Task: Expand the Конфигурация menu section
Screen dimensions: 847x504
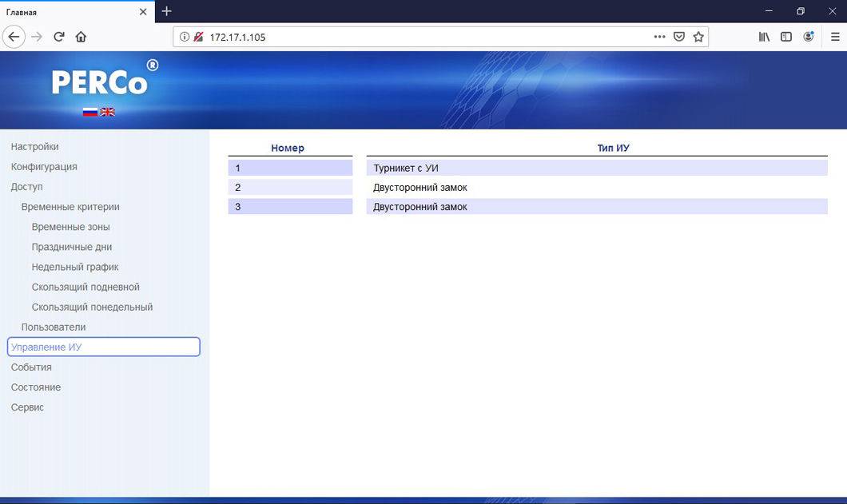Action: [x=44, y=167]
